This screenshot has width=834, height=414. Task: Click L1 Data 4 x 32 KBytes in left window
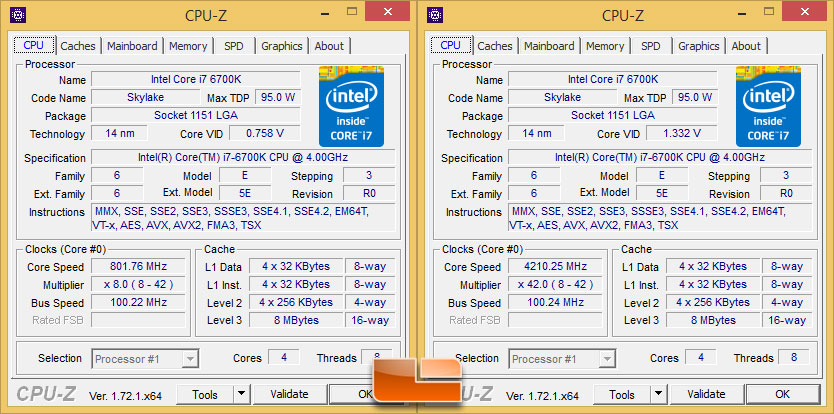pyautogui.click(x=296, y=266)
